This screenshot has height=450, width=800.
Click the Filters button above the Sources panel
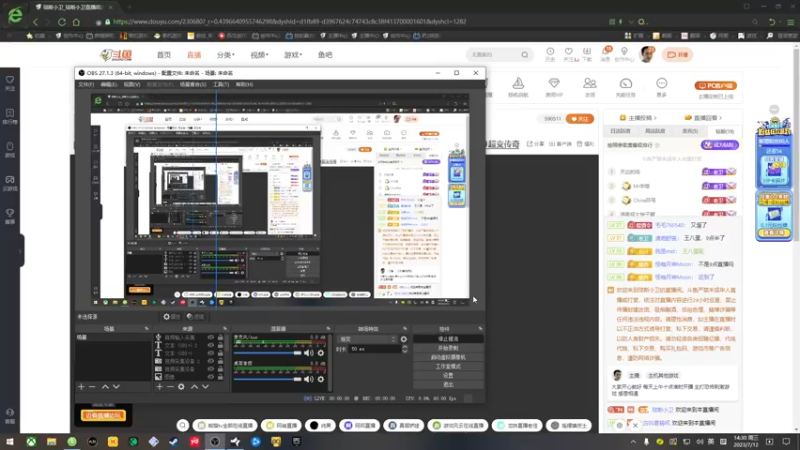pos(195,317)
